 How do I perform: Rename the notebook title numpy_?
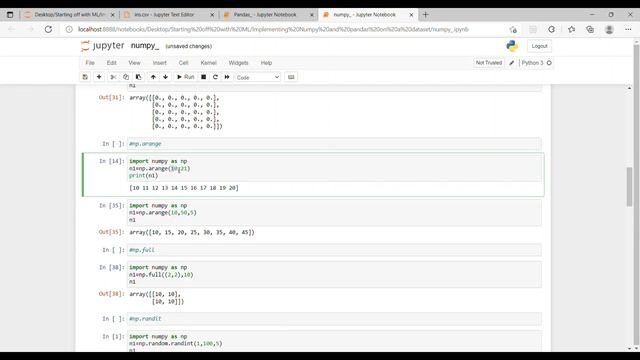[145, 46]
